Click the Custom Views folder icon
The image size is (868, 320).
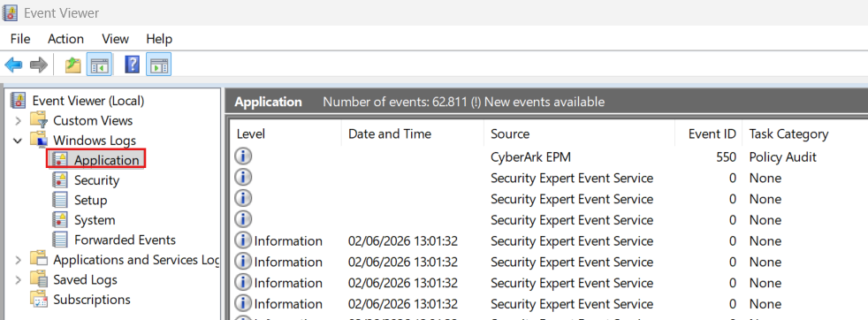pyautogui.click(x=39, y=120)
